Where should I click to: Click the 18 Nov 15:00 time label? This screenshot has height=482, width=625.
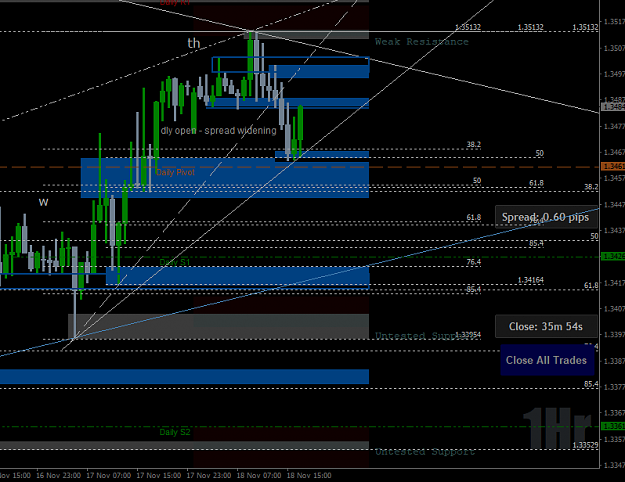(309, 476)
